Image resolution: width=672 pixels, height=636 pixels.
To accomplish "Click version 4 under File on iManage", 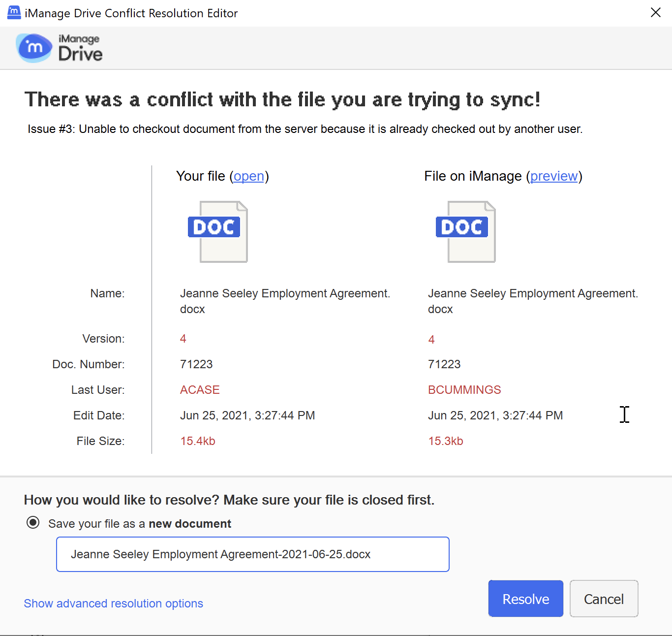I will 431,339.
